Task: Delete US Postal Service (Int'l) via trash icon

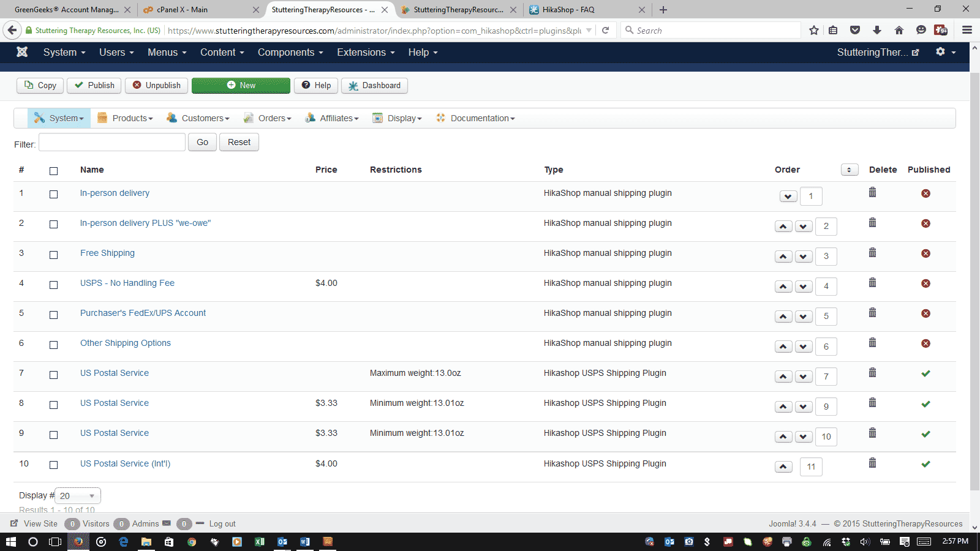Action: pos(872,463)
